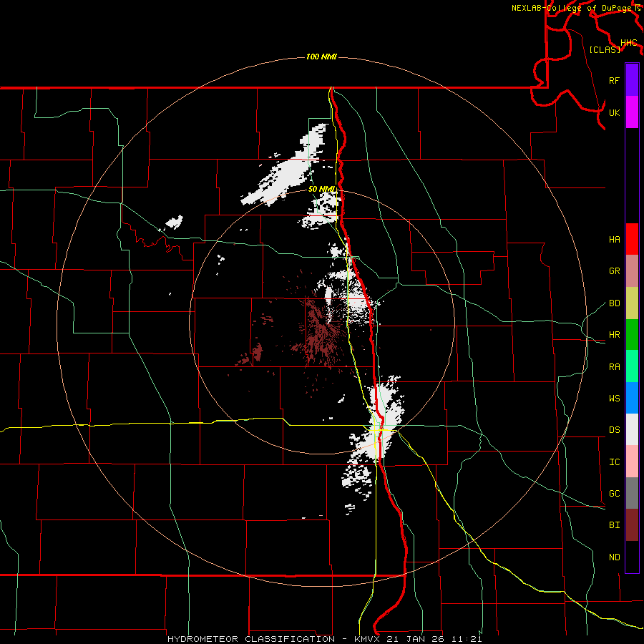Viewport: 644px width, 644px height.
Task: Click the HYDROMETEOR CLASSIFICATION title text
Action: 251,639
